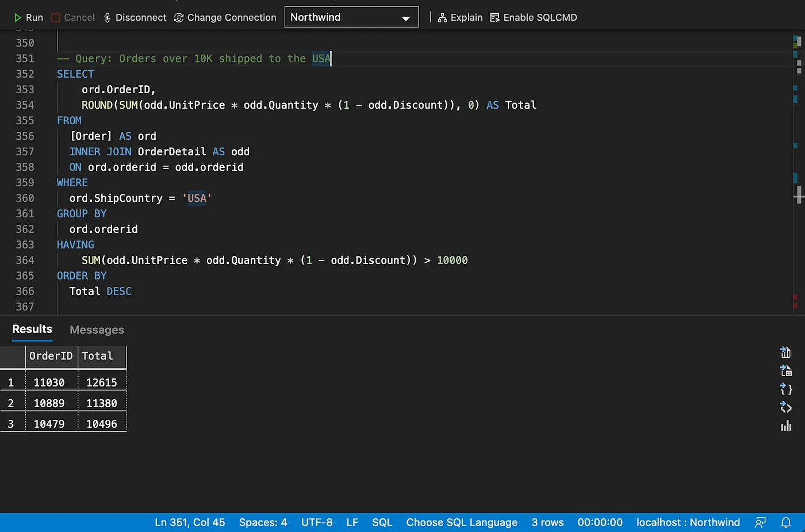Image resolution: width=805 pixels, height=532 pixels.
Task: Click DESC keyword on line 366
Action: coord(119,292)
